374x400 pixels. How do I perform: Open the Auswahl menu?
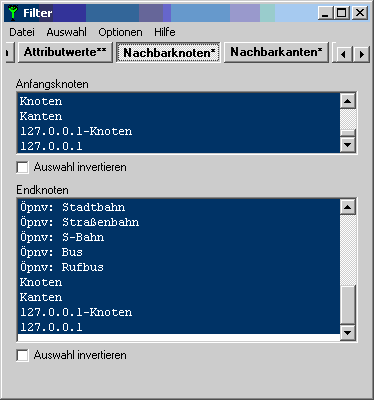click(66, 32)
